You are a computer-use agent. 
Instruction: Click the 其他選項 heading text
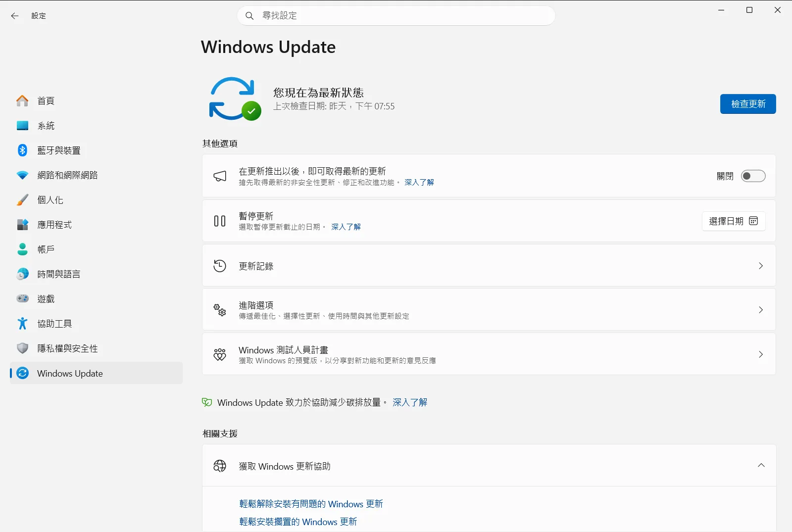220,144
